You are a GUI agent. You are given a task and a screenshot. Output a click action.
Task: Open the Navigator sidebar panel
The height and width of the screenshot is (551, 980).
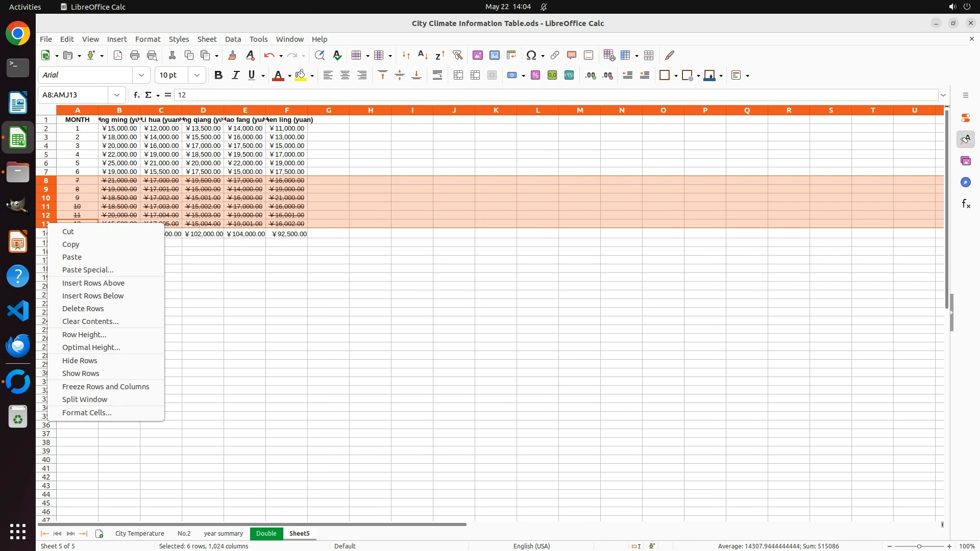[965, 182]
